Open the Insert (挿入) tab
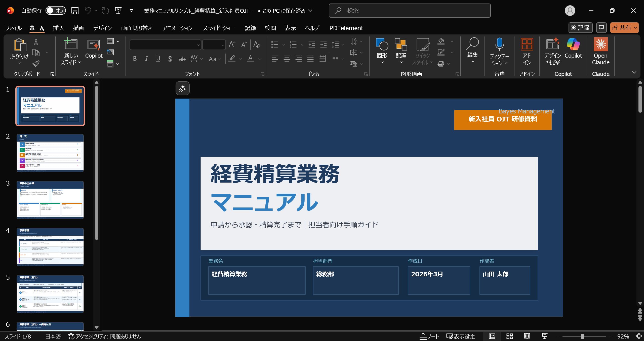The image size is (644, 341). [x=58, y=28]
